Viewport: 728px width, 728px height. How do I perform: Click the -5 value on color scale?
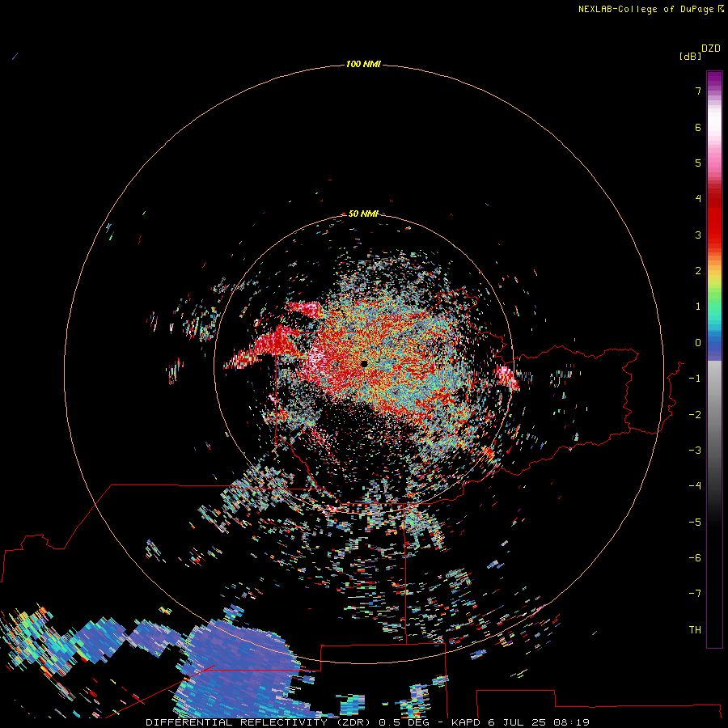point(695,523)
